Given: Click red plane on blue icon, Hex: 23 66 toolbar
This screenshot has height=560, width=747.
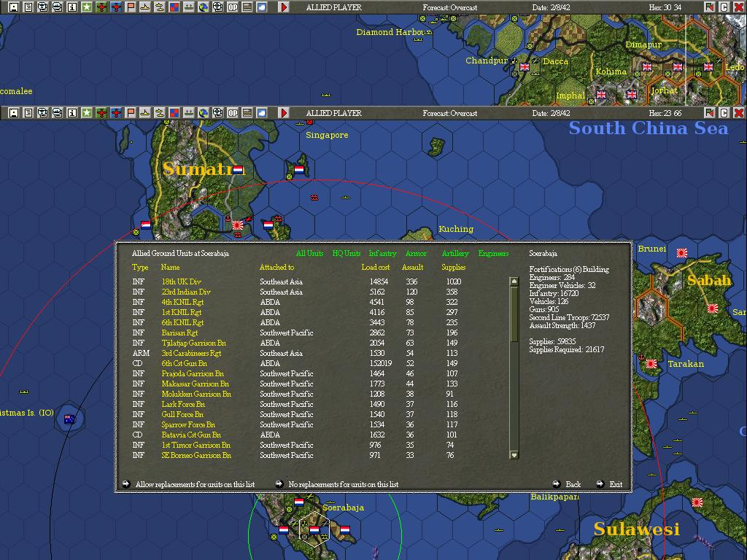Looking at the screenshot, I should (116, 113).
